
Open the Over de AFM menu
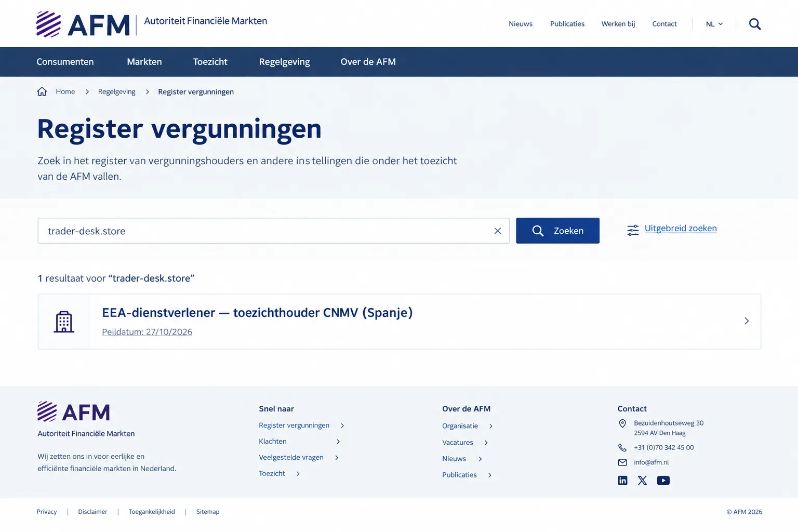click(x=368, y=62)
